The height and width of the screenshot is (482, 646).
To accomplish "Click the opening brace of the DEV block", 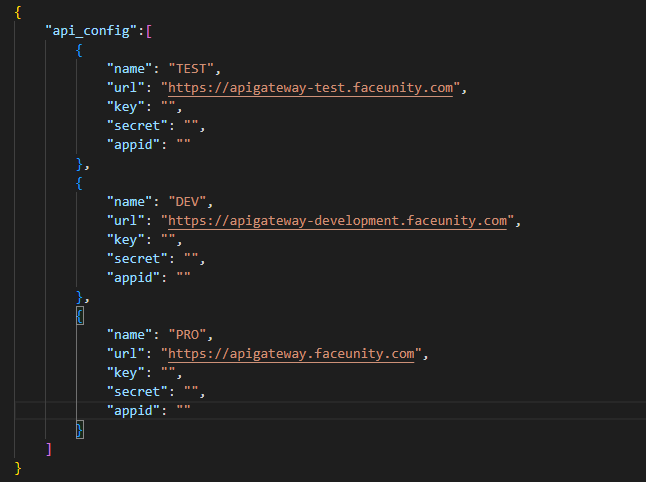I will (x=80, y=183).
